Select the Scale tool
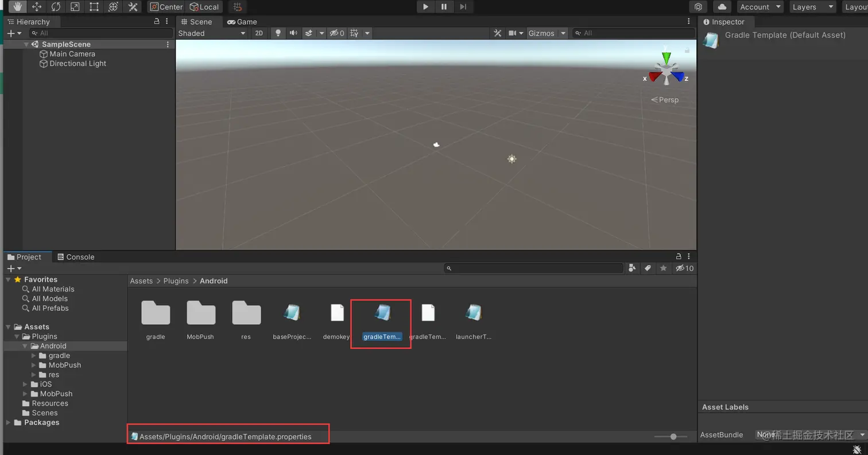This screenshot has height=455, width=868. pos(75,7)
